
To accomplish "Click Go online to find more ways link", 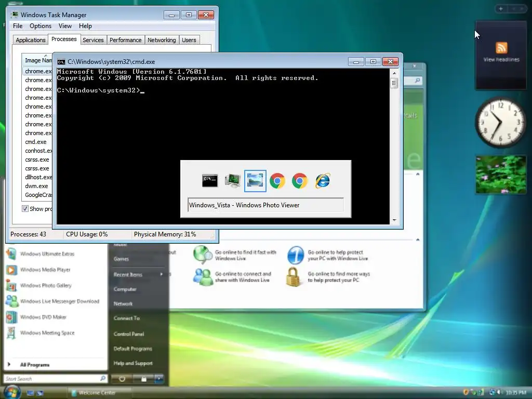I will pos(339,277).
